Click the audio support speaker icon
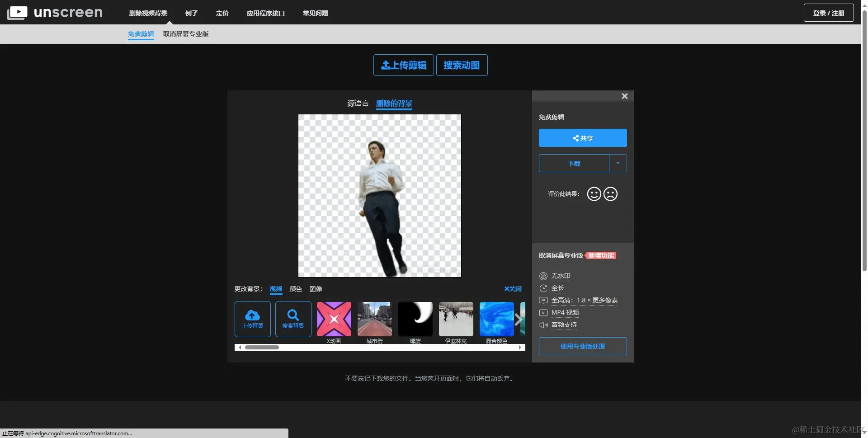Image resolution: width=868 pixels, height=438 pixels. click(543, 325)
